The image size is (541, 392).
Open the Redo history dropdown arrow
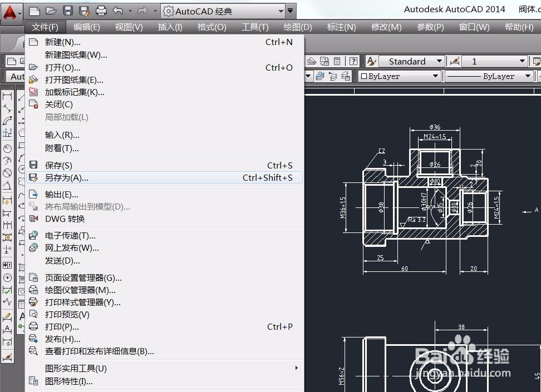[155, 11]
